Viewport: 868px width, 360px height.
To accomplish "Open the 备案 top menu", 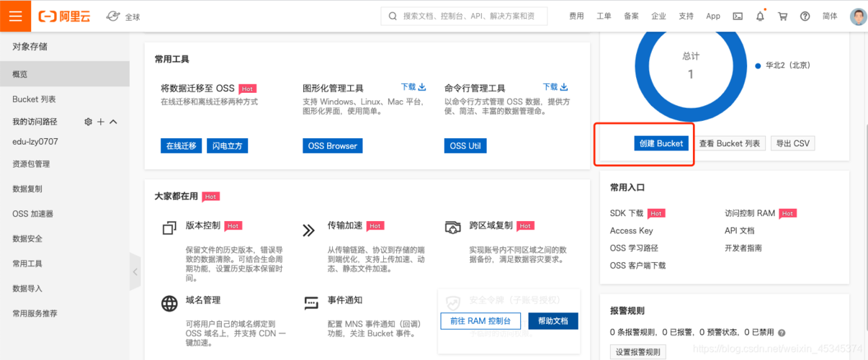I will click(631, 16).
